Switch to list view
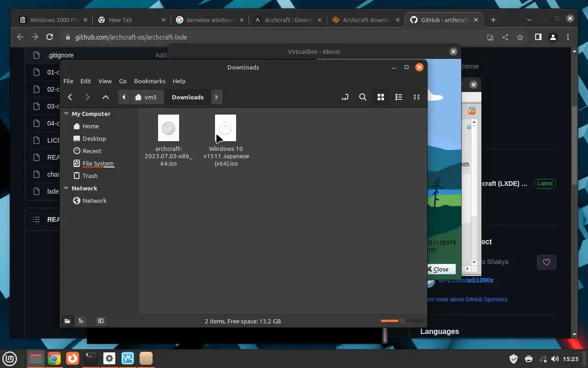 click(399, 97)
